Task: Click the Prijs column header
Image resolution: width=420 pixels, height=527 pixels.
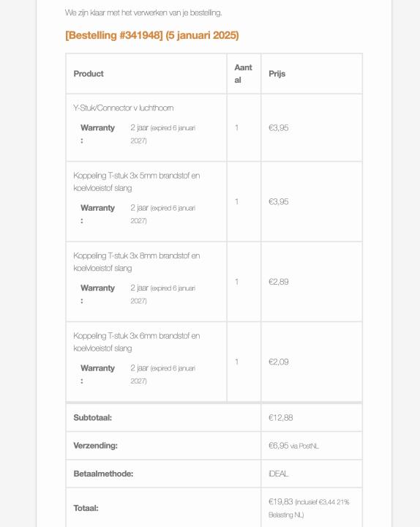Action: click(277, 74)
